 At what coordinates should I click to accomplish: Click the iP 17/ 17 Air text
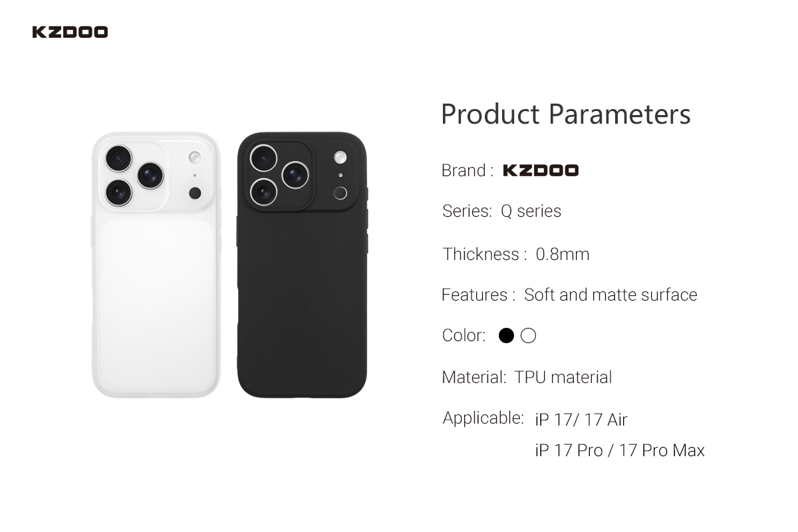pos(581,420)
